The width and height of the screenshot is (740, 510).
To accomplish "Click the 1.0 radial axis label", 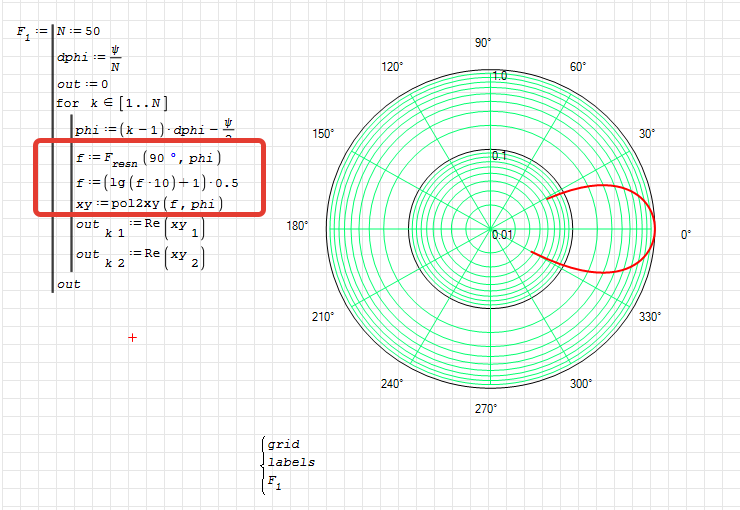I will [x=499, y=76].
